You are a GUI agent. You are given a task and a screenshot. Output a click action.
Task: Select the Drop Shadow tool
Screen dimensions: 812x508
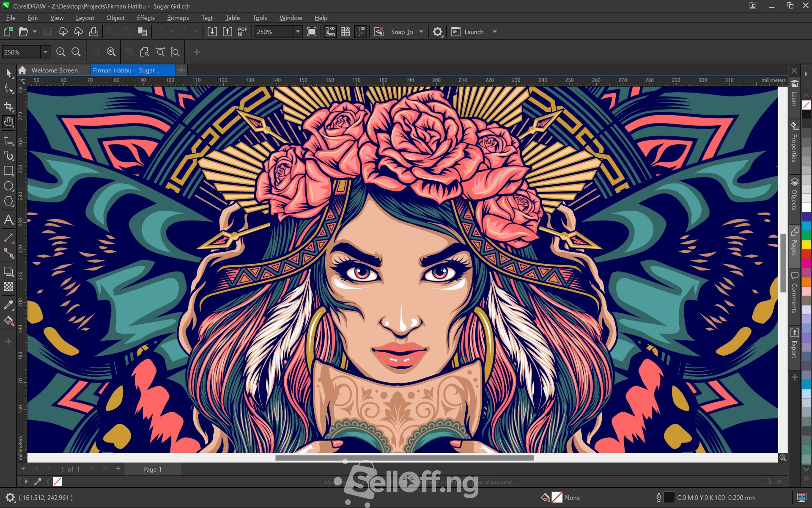[8, 271]
